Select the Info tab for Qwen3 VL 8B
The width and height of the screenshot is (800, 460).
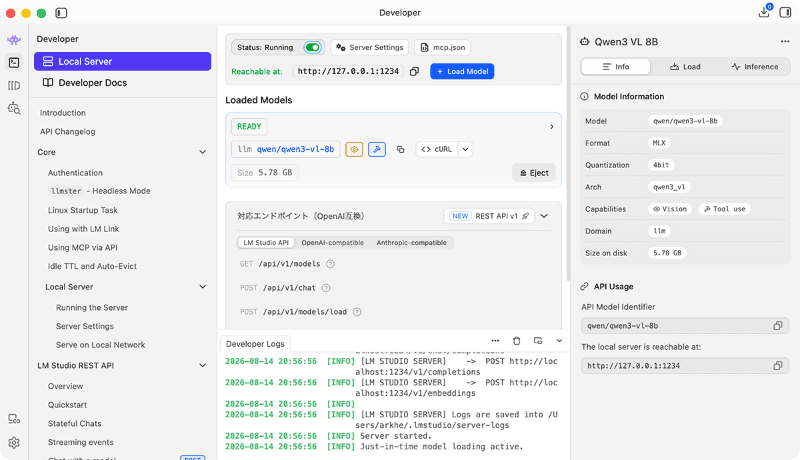616,67
